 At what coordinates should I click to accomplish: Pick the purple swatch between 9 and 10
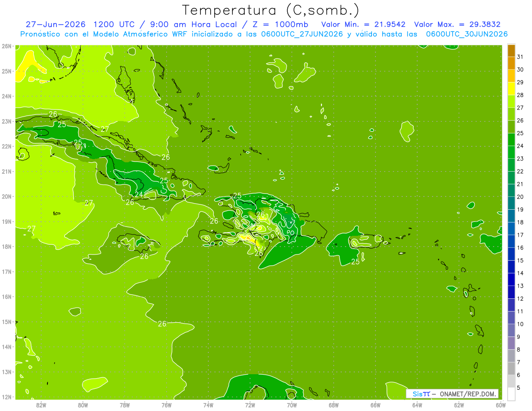click(x=511, y=330)
